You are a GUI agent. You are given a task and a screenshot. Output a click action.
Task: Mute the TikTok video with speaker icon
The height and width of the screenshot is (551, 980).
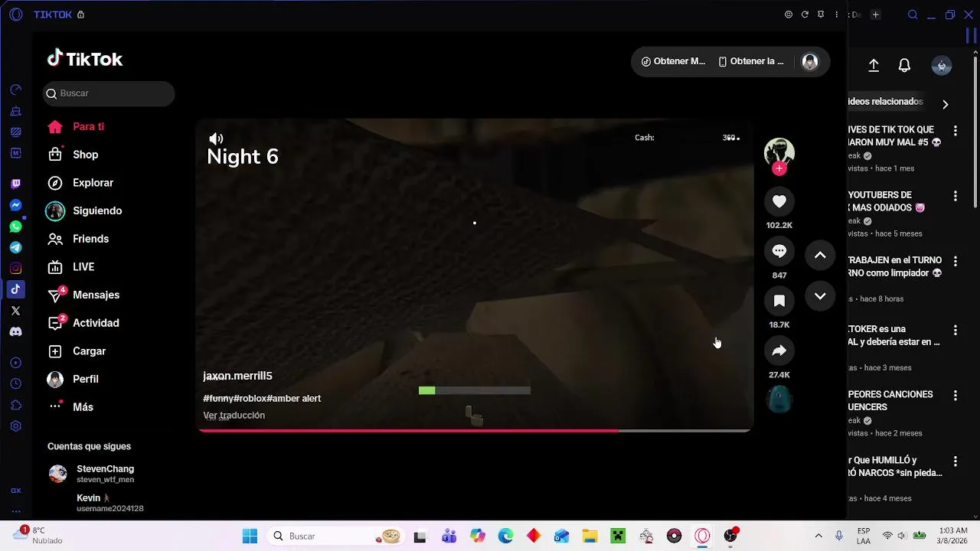[216, 139]
